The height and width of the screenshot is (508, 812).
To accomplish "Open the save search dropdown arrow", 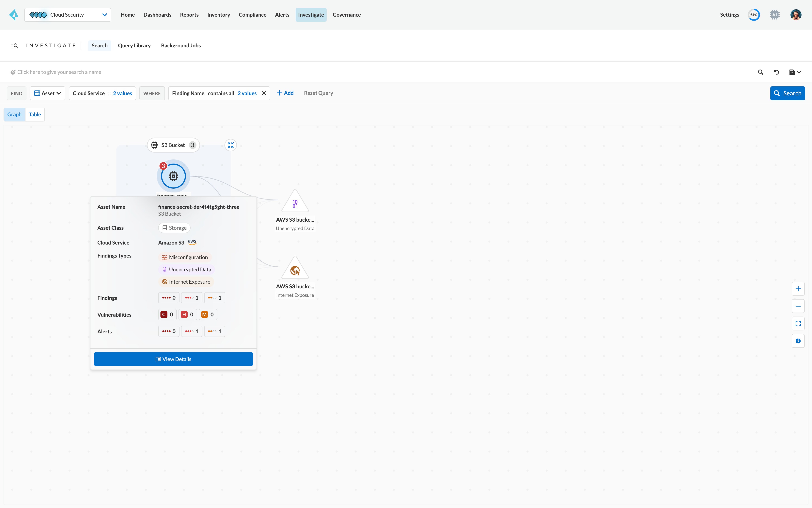I will 799,72.
